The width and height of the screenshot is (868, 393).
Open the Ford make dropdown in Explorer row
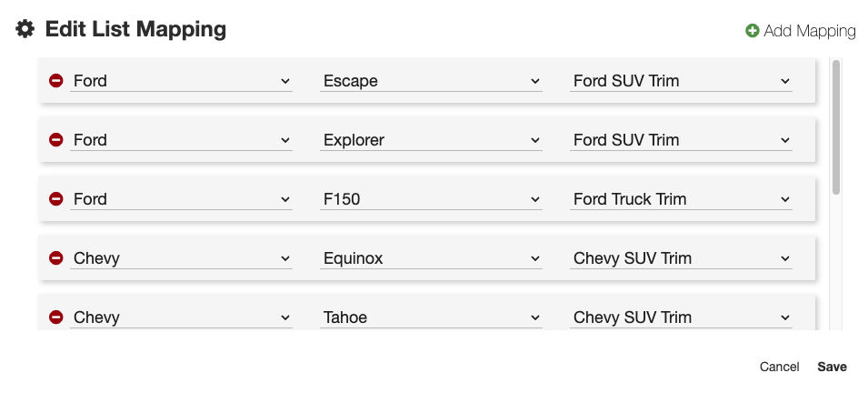tap(182, 140)
